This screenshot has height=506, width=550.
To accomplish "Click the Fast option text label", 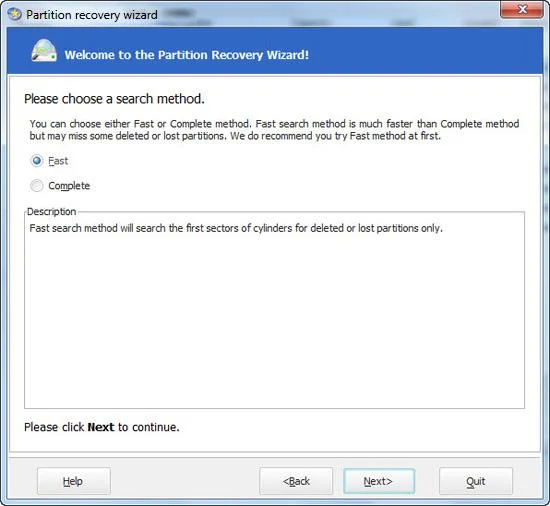I will coord(58,161).
